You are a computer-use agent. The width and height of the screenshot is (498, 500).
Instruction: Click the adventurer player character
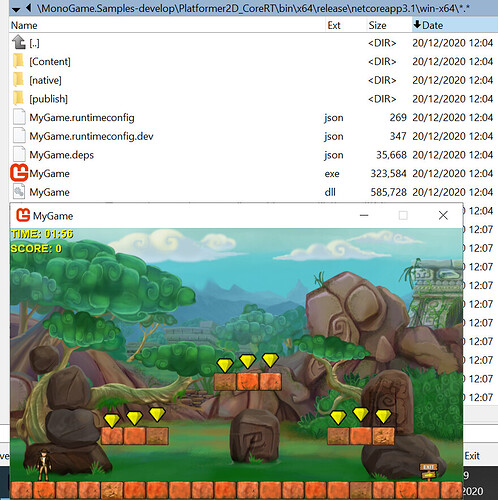click(x=44, y=465)
